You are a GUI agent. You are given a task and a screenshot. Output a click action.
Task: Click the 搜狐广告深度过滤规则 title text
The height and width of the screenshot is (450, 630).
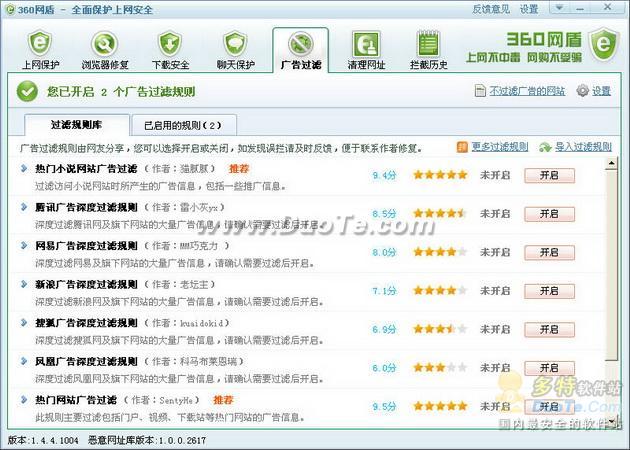coord(86,323)
